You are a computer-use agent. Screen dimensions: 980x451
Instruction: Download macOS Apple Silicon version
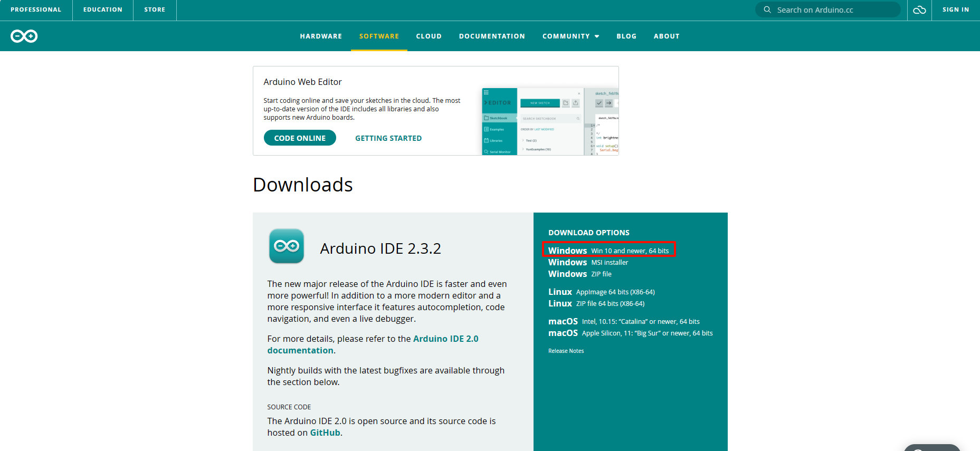click(630, 333)
